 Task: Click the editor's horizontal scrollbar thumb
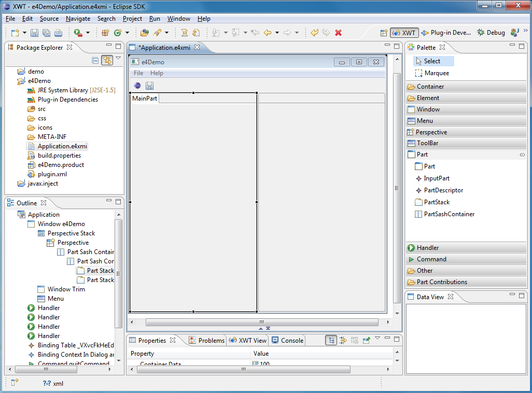click(x=261, y=322)
